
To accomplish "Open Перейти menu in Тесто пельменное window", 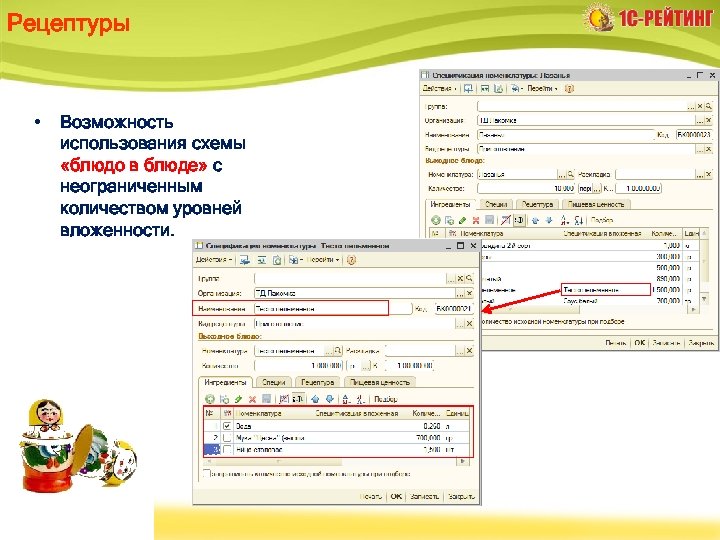I will point(322,260).
